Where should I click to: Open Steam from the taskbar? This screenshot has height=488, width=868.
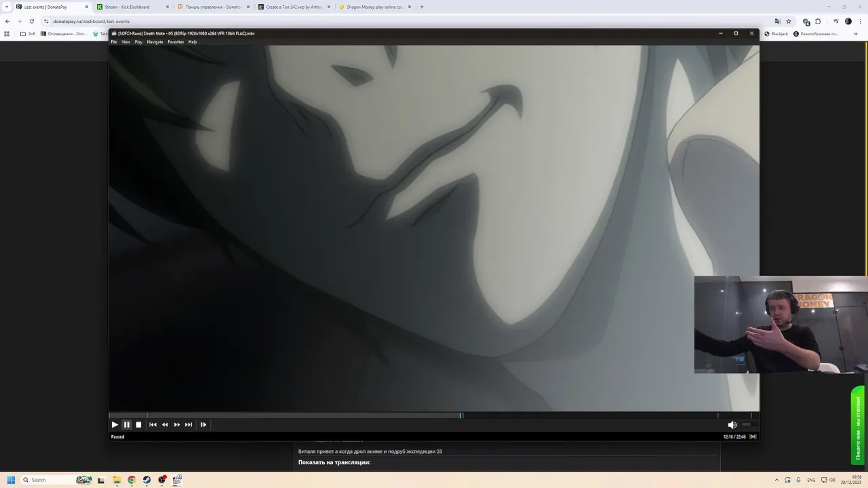point(146,480)
